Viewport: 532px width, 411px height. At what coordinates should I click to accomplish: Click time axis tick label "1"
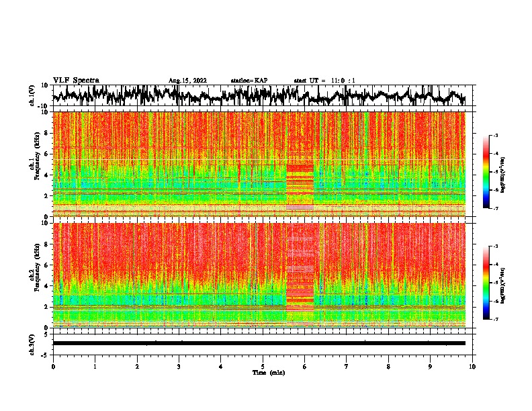pyautogui.click(x=95, y=367)
